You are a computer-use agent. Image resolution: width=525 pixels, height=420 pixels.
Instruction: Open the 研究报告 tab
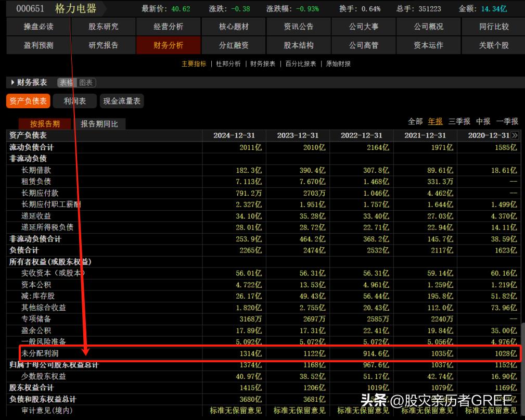tap(104, 45)
